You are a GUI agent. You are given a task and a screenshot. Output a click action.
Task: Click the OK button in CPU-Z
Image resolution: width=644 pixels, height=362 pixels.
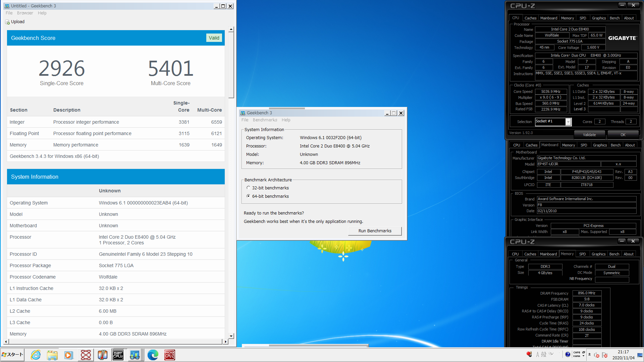tap(623, 135)
